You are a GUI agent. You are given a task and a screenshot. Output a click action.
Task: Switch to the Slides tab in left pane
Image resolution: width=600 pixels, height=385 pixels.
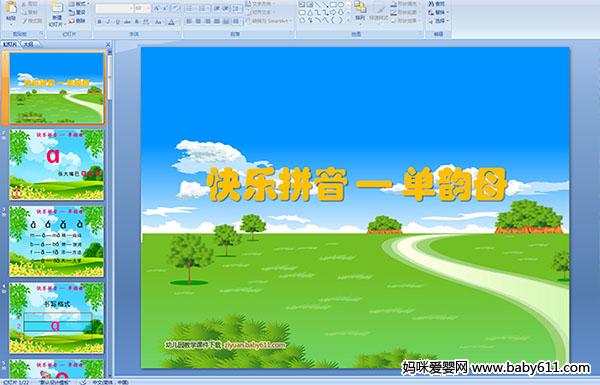[10, 44]
